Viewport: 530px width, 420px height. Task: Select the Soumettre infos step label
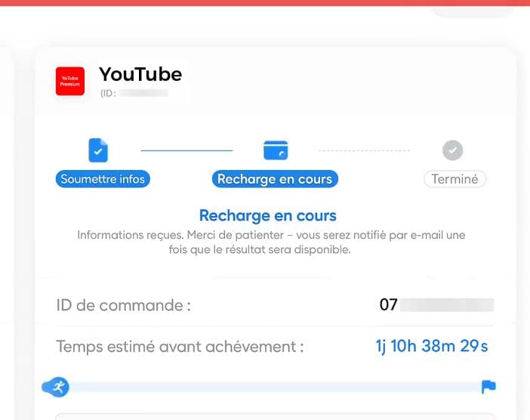(103, 179)
